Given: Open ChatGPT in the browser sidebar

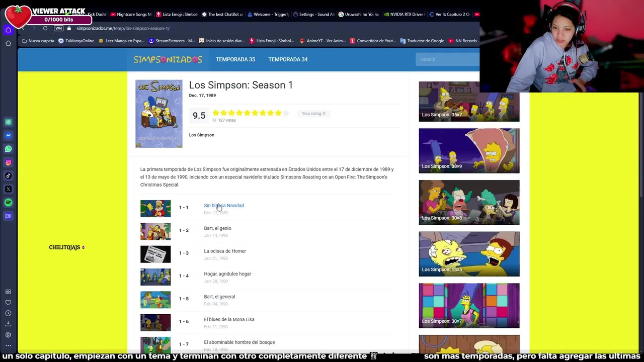Looking at the screenshot, I should 8,122.
